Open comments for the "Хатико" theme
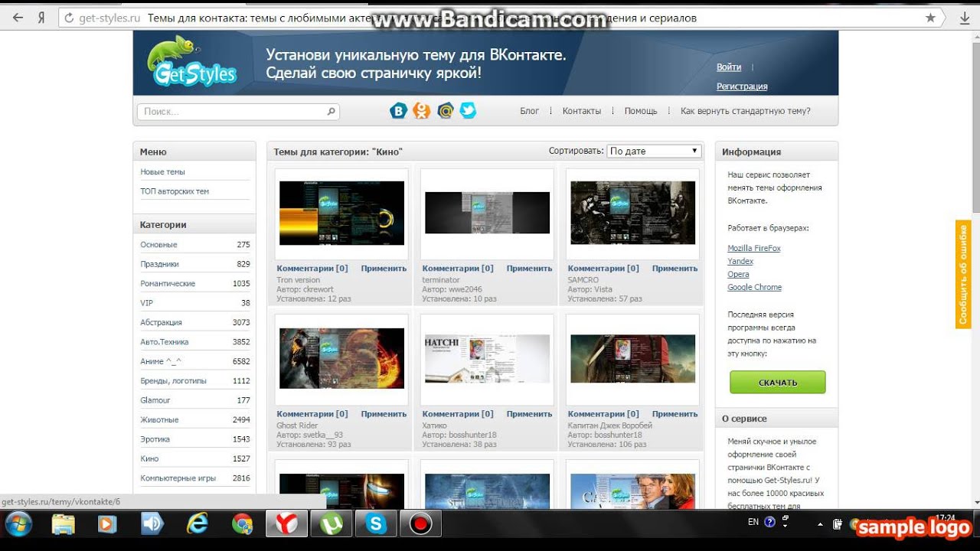Screen dimensions: 980x551 coord(458,414)
